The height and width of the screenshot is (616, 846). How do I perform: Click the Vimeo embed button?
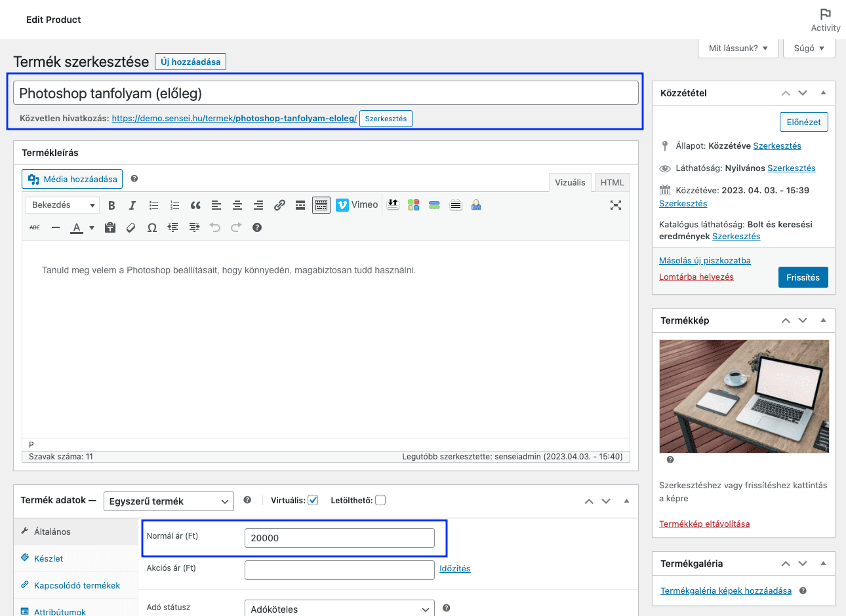357,205
